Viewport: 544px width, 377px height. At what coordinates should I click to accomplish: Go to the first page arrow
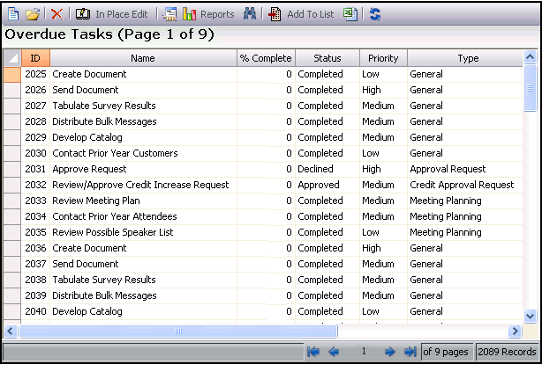pos(313,352)
